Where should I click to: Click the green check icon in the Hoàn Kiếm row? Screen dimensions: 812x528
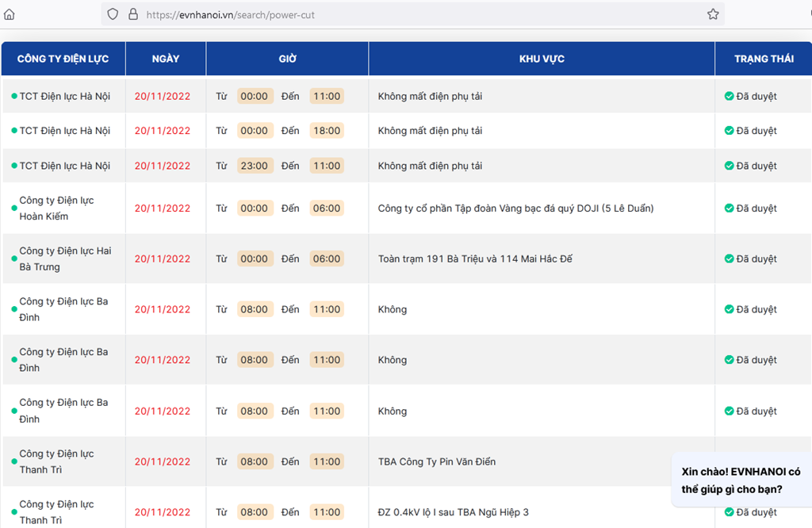pyautogui.click(x=730, y=208)
